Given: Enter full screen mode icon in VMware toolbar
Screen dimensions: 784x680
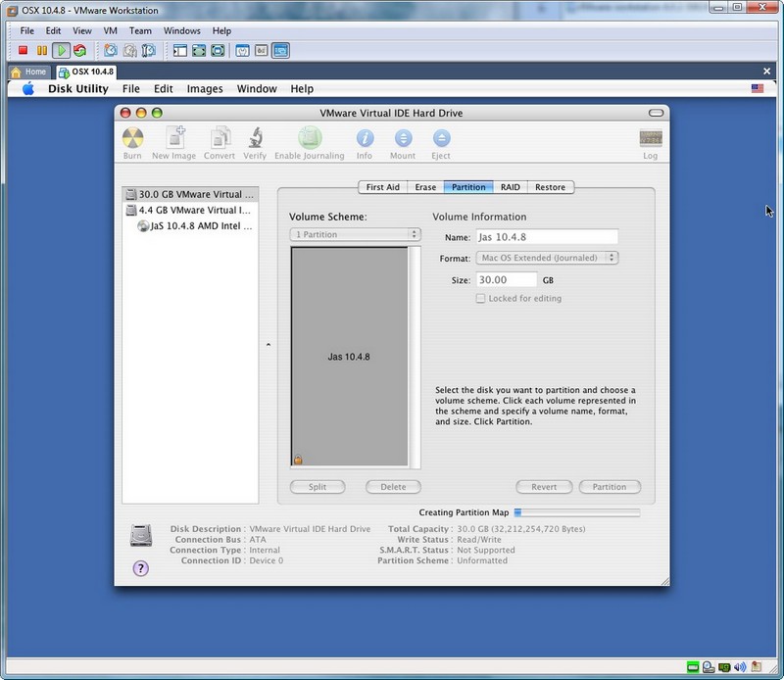Looking at the screenshot, I should click(x=218, y=51).
